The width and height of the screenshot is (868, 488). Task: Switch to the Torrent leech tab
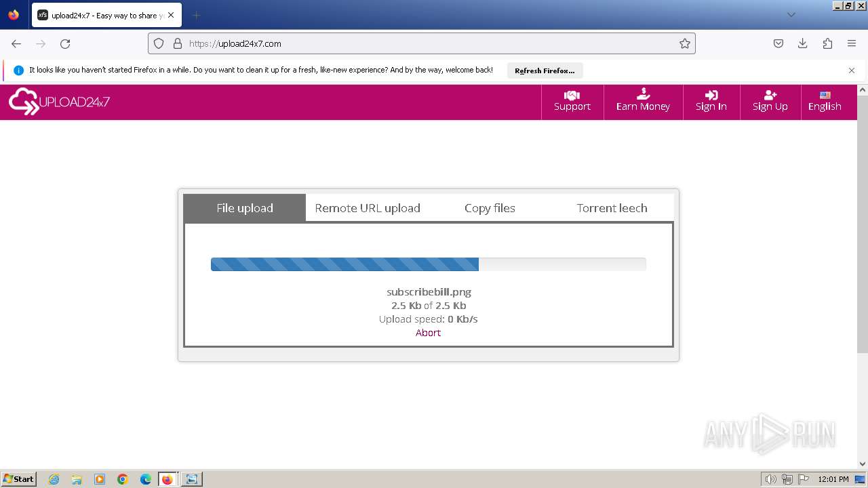click(612, 208)
